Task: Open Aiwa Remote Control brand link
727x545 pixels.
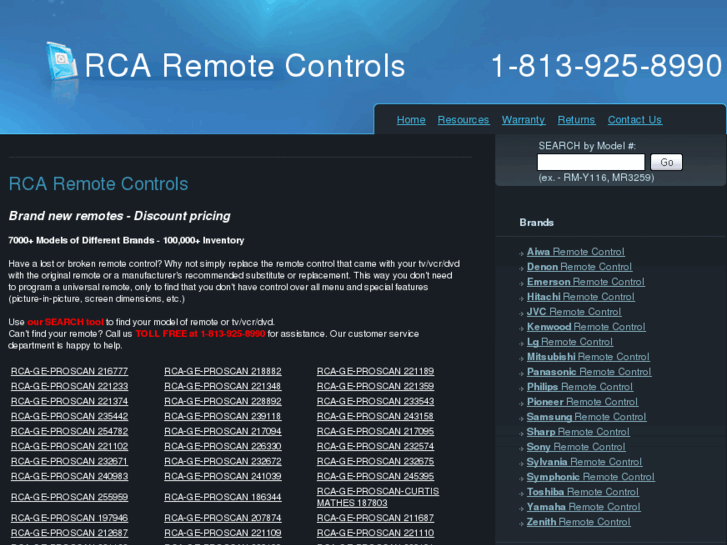Action: coord(575,252)
